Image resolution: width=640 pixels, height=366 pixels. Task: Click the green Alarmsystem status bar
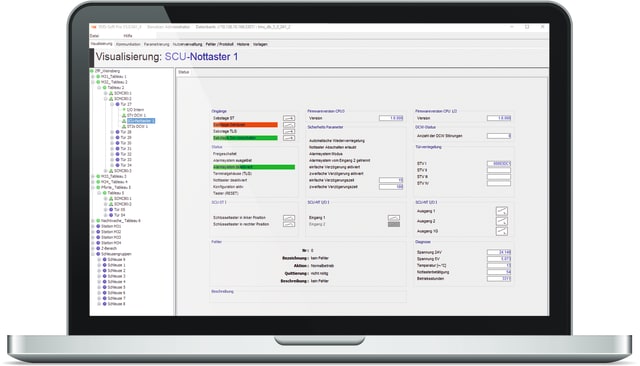253,167
